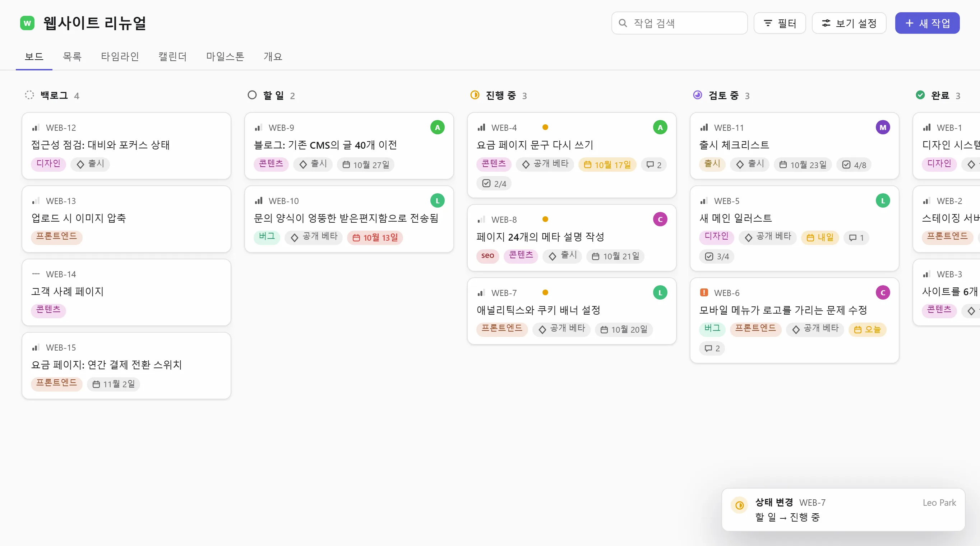The width and height of the screenshot is (980, 546).
Task: Open comments badge on WEB-4 card
Action: click(x=653, y=165)
